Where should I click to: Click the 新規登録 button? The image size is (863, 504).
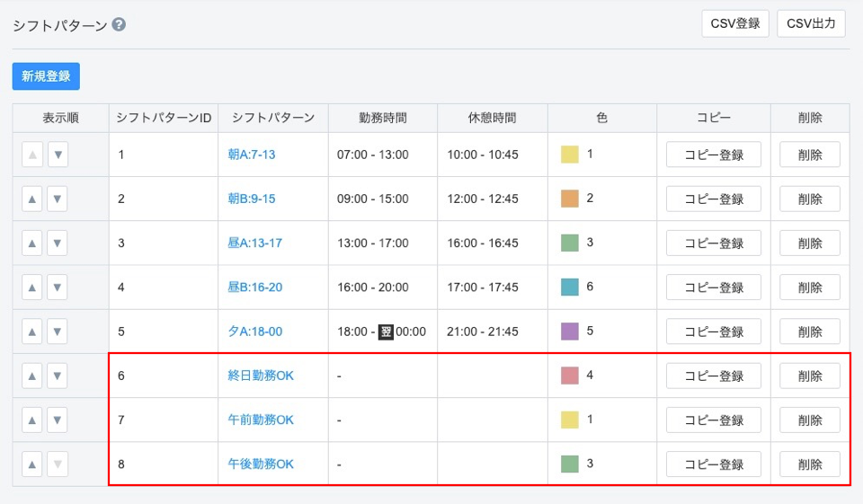click(46, 76)
